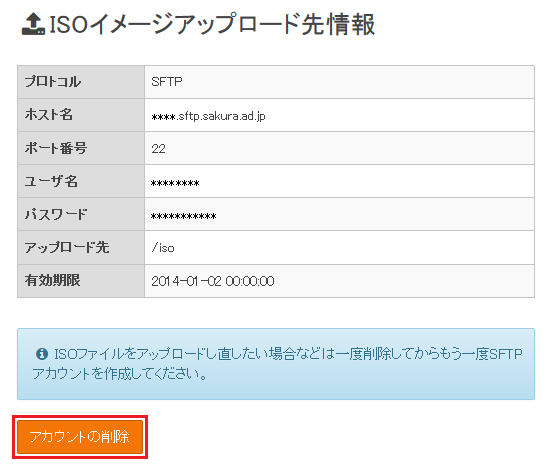Click the 有効期限 row label
550x470 pixels.
tap(52, 280)
